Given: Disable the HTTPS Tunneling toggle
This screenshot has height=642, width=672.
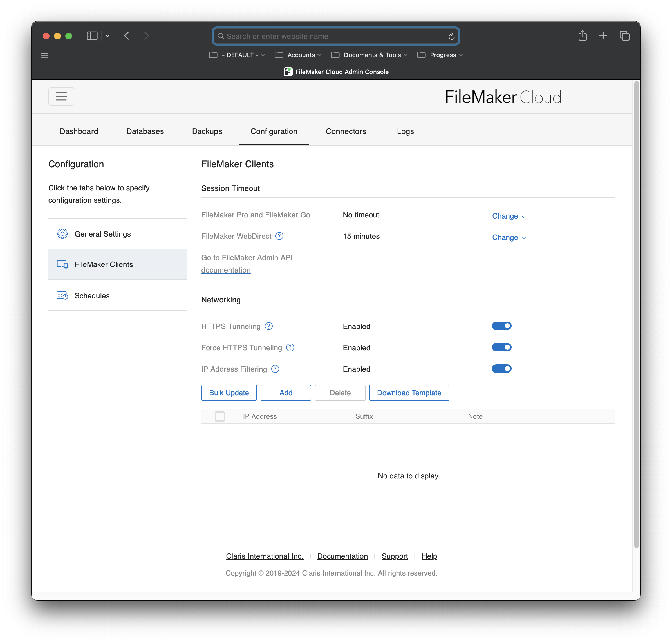Looking at the screenshot, I should click(502, 326).
